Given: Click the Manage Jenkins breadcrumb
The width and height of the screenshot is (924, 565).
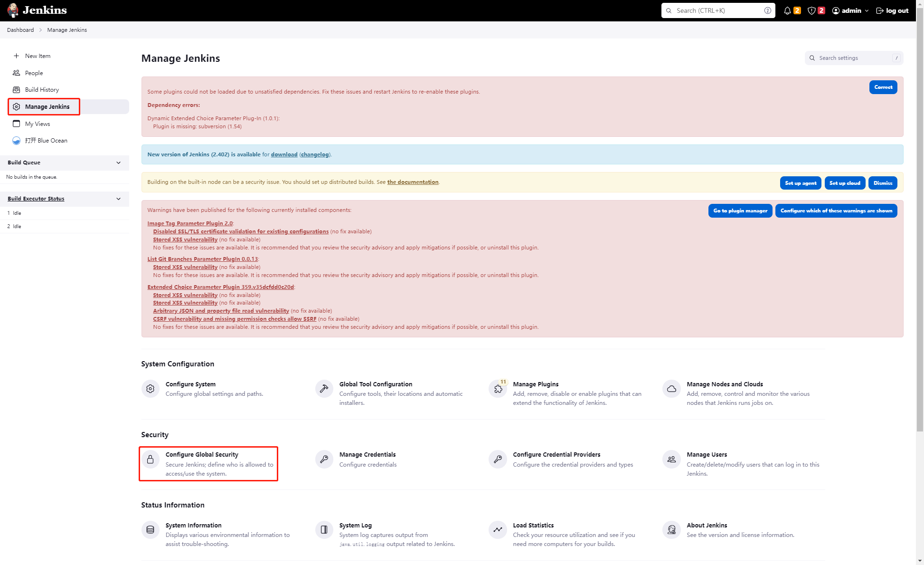Looking at the screenshot, I should [x=67, y=30].
